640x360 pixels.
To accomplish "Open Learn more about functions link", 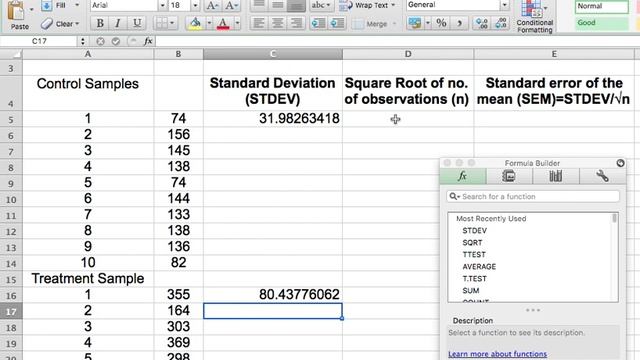I will click(498, 354).
